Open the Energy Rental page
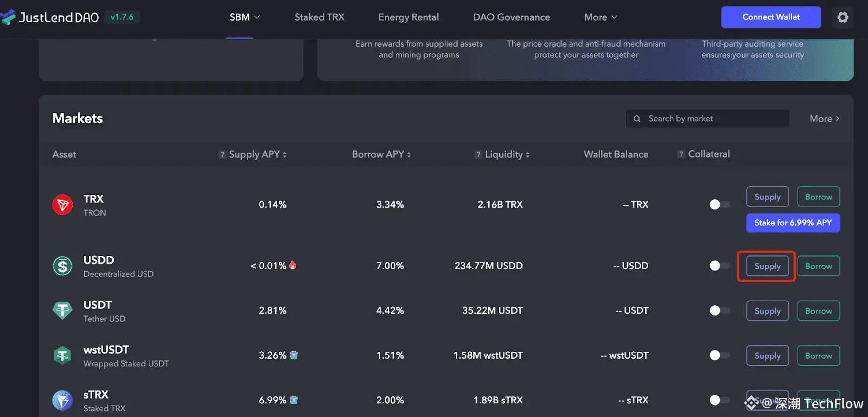The width and height of the screenshot is (868, 417). (x=409, y=17)
